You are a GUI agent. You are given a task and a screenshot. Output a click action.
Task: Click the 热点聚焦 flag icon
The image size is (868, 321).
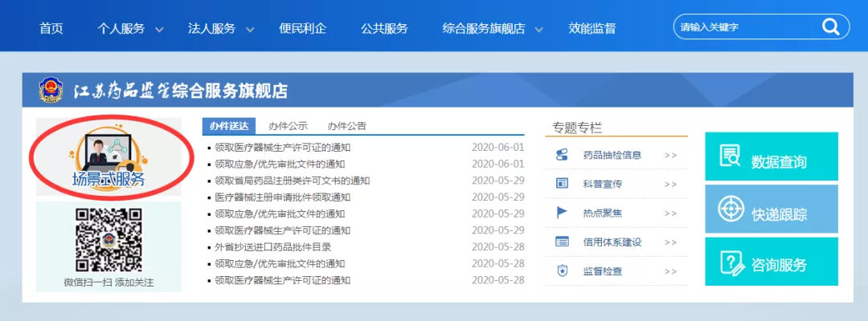coord(563,213)
